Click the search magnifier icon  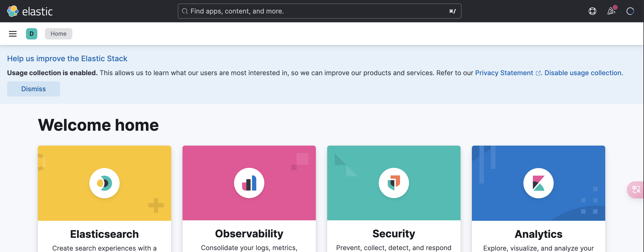point(185,11)
